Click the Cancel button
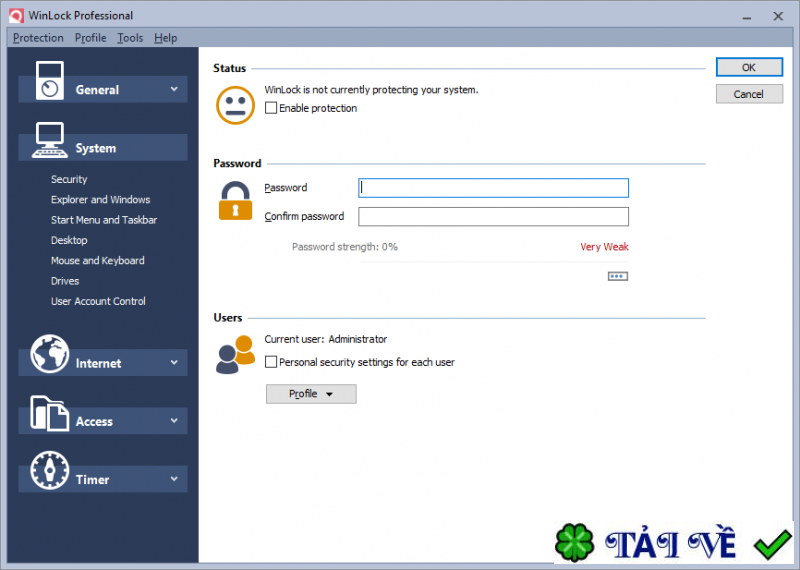Image resolution: width=800 pixels, height=570 pixels. coord(749,94)
